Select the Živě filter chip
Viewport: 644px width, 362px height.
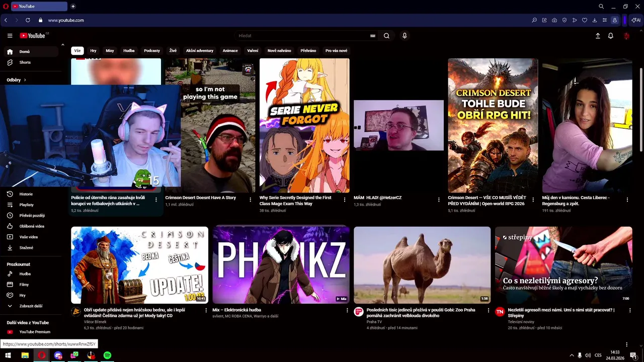coord(173,51)
